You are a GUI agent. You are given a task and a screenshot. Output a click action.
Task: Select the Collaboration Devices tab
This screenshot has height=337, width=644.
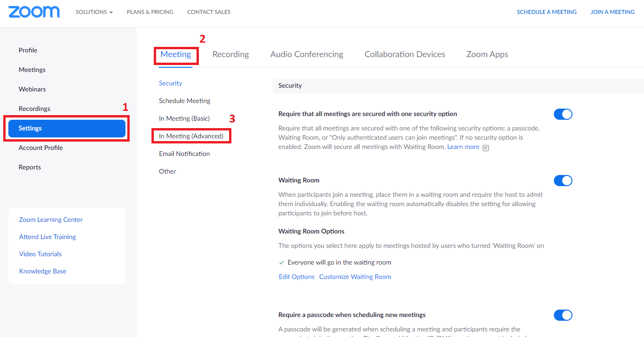point(405,54)
